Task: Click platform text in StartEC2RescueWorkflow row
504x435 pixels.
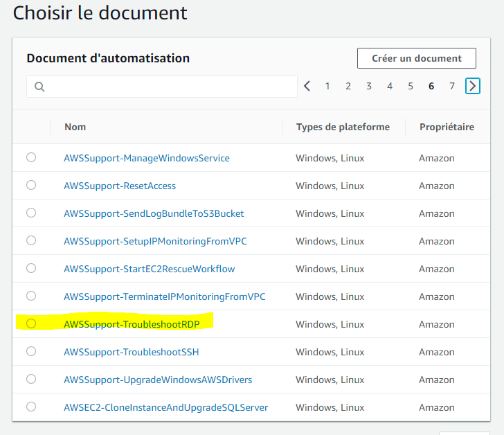Action: pos(330,269)
